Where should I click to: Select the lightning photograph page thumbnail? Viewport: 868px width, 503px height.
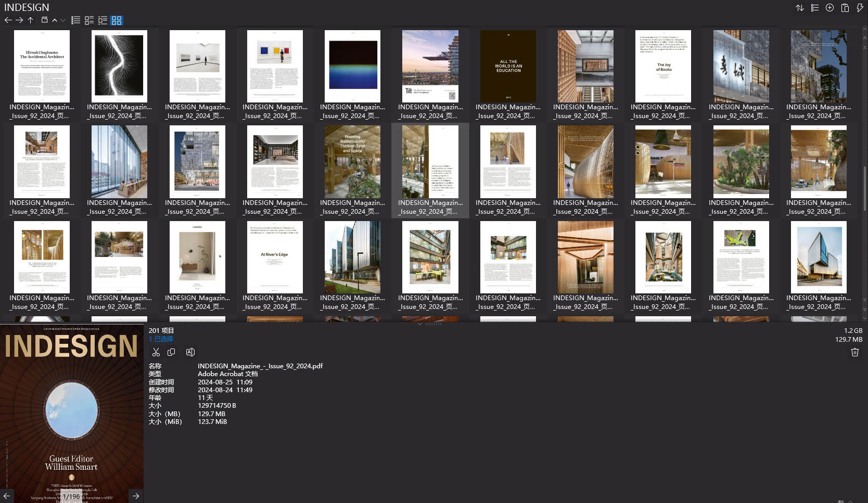pos(119,66)
